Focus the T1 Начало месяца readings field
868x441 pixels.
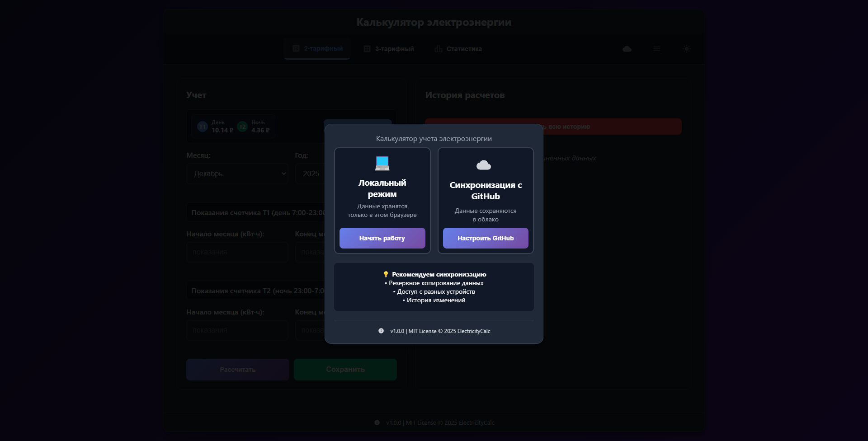237,252
